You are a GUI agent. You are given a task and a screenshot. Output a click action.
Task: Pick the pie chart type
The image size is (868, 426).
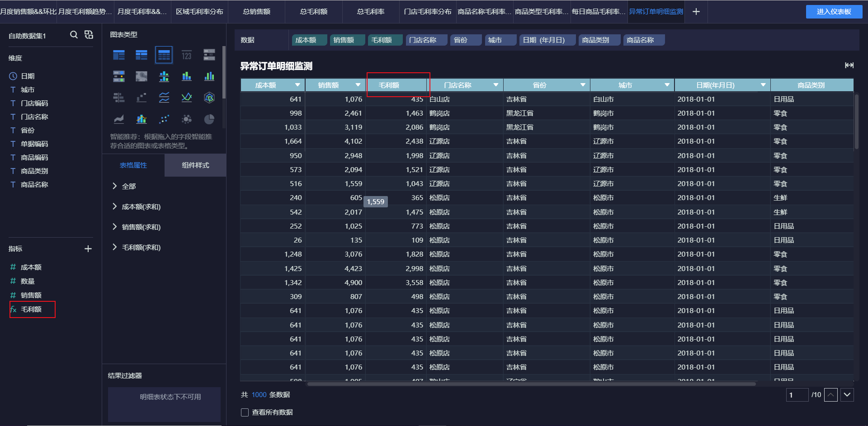pos(209,119)
